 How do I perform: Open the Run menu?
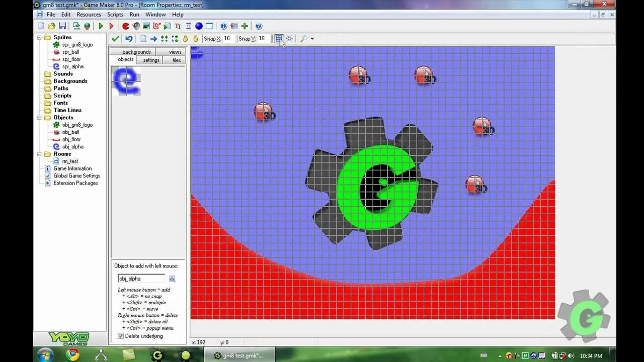pos(134,15)
